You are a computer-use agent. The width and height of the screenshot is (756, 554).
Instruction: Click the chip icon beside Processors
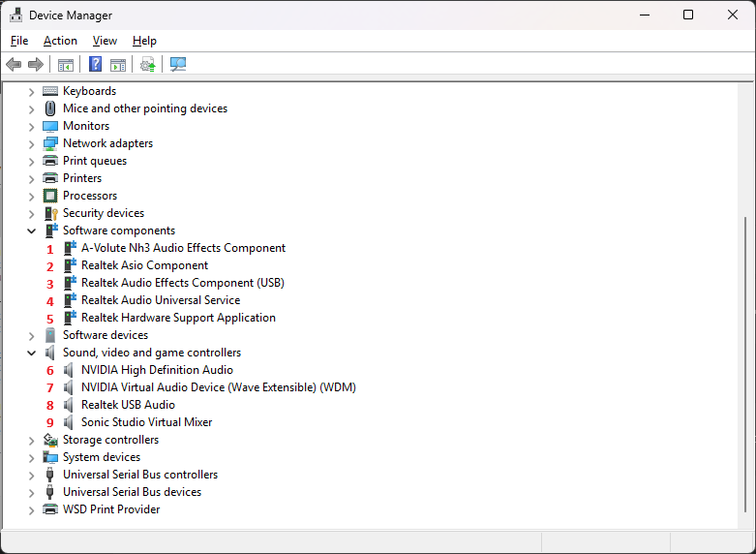coord(50,196)
